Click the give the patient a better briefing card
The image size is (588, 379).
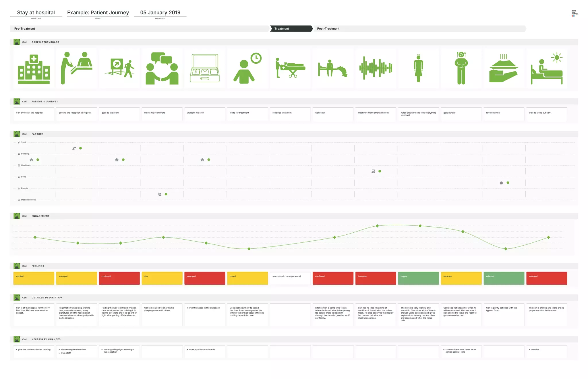[x=34, y=351]
